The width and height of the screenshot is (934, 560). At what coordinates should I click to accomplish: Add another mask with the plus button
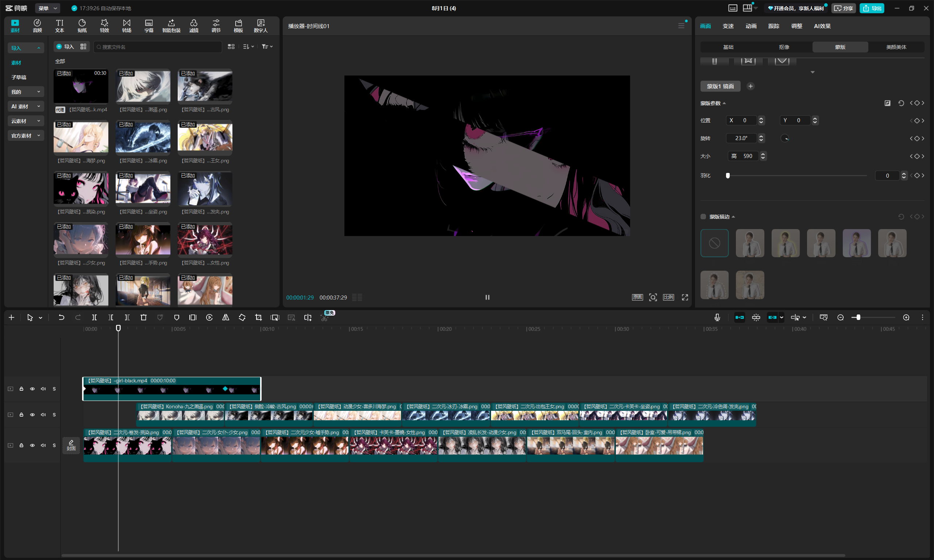(x=750, y=86)
